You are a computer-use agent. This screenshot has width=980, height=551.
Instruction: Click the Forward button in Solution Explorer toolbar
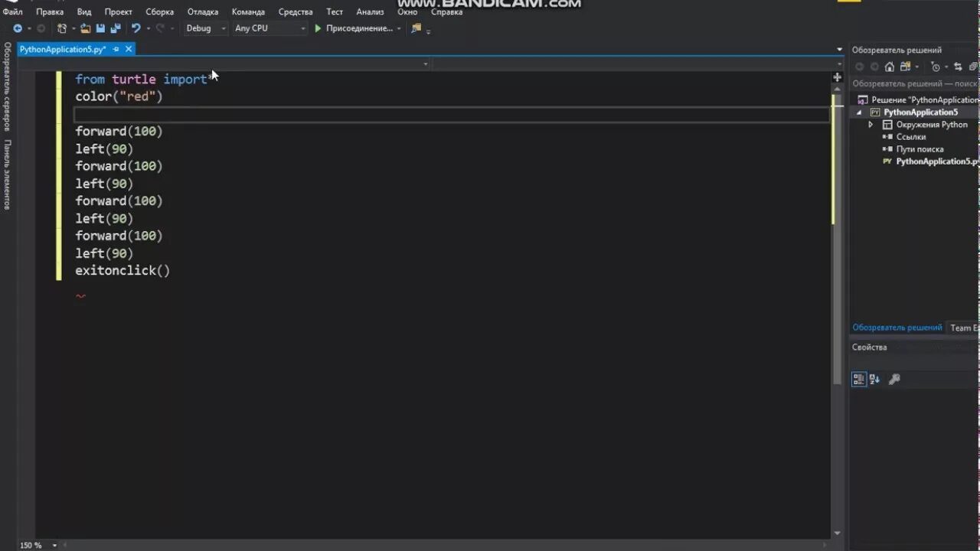pos(874,67)
